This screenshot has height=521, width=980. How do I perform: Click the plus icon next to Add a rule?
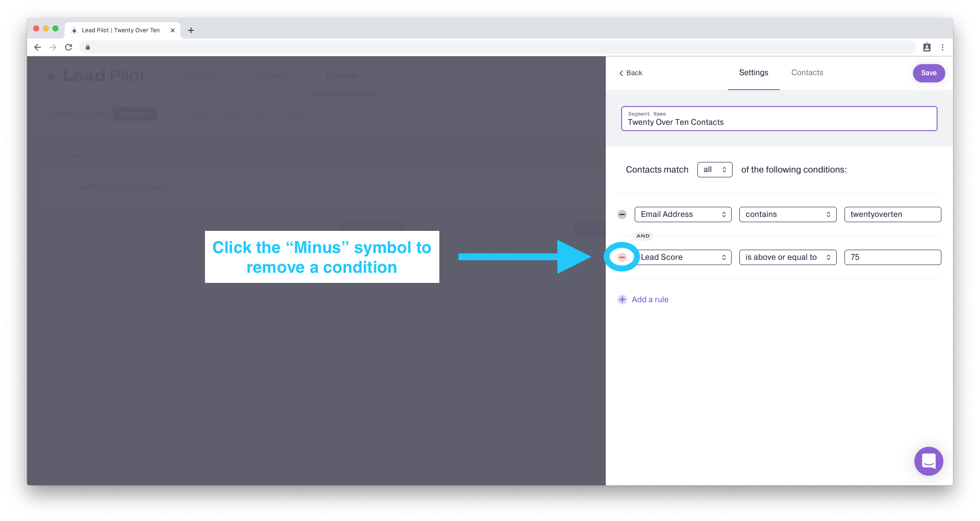tap(622, 299)
